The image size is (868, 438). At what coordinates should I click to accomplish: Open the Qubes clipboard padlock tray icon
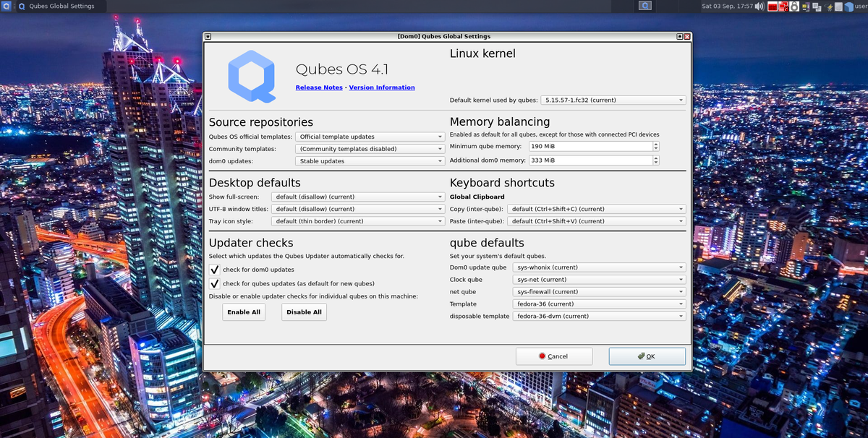click(x=793, y=6)
